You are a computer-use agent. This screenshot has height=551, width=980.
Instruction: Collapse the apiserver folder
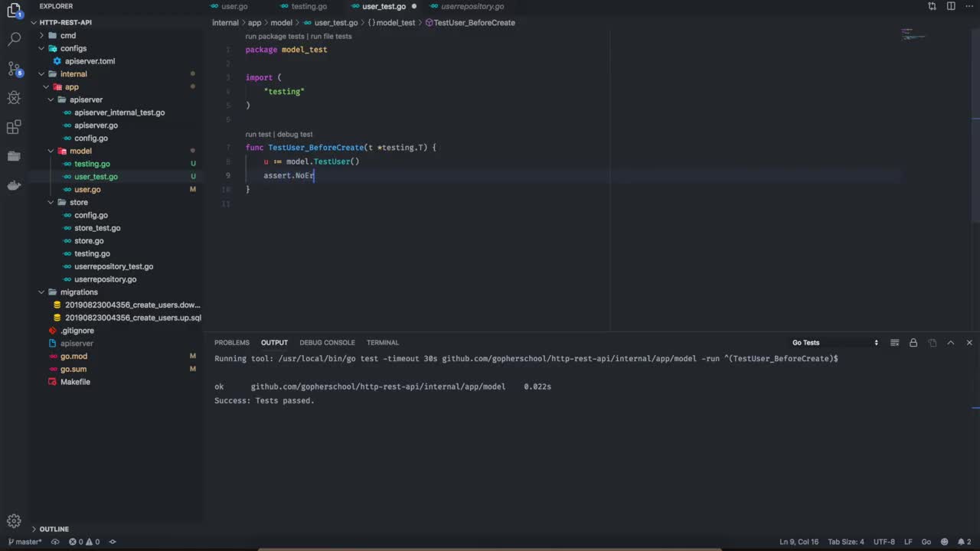tap(86, 99)
